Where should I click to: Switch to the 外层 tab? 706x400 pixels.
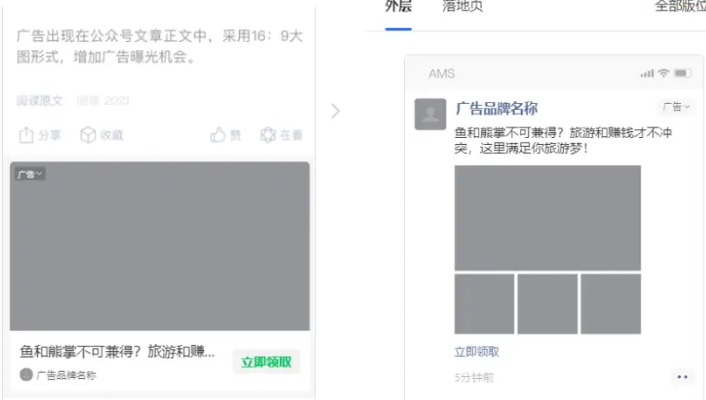[x=398, y=6]
